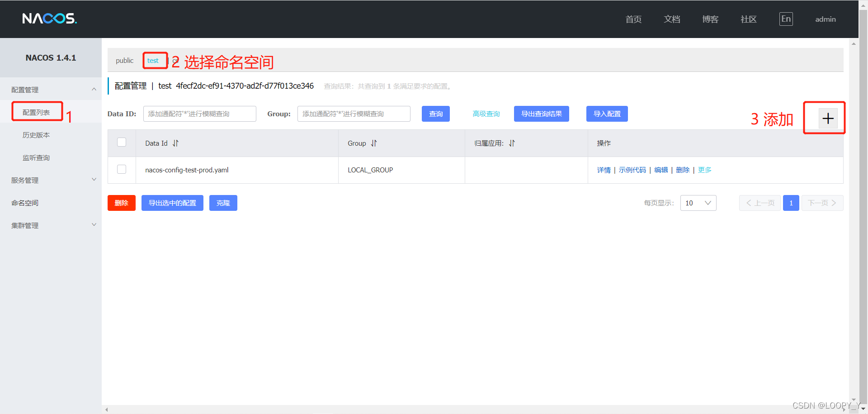
Task: Focus the Data ID search field
Action: tap(200, 114)
